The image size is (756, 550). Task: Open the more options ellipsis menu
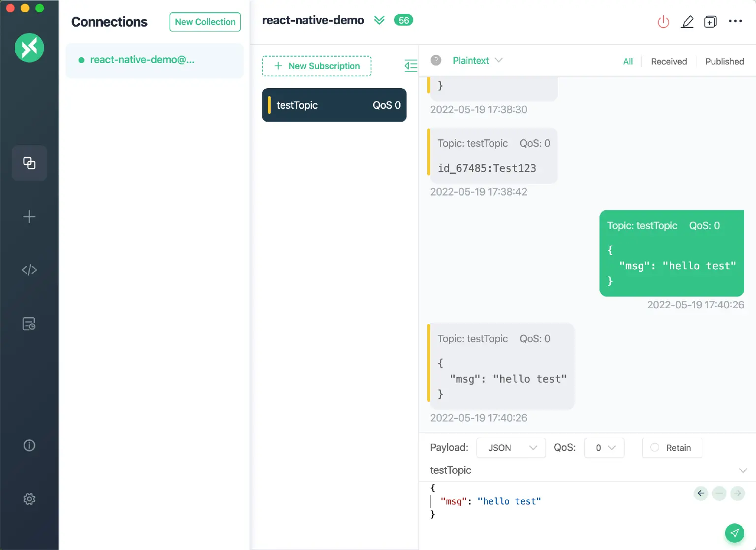click(735, 22)
